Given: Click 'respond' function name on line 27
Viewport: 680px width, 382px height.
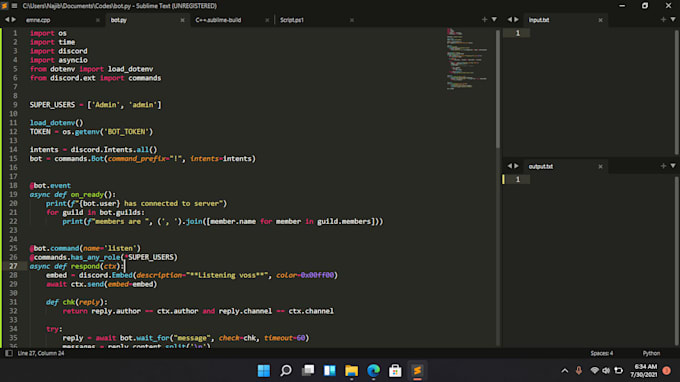Looking at the screenshot, I should coord(85,266).
